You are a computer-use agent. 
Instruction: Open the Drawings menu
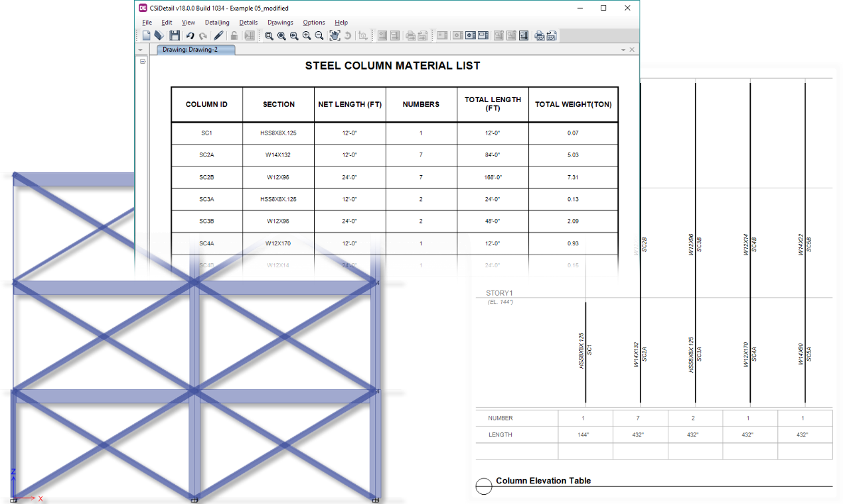(280, 23)
